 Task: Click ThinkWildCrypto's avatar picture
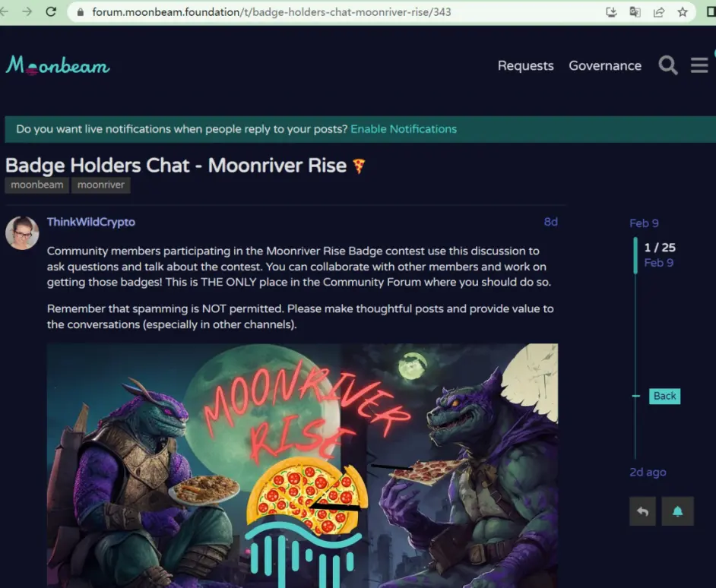pyautogui.click(x=22, y=232)
